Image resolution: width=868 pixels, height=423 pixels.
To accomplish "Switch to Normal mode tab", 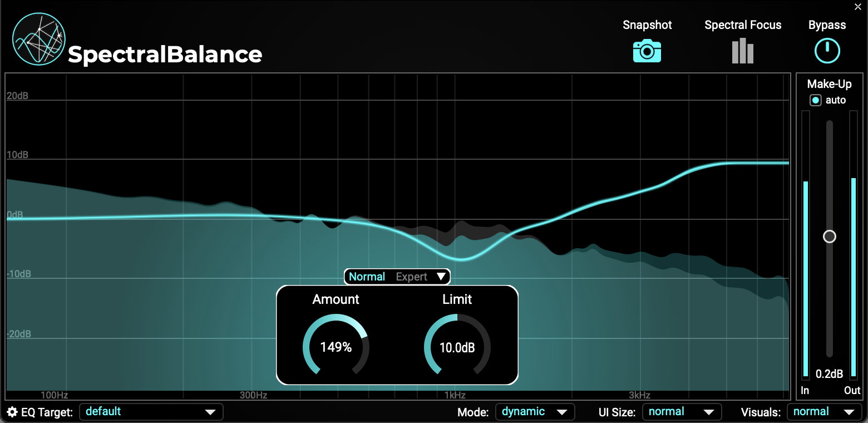I will pos(367,277).
